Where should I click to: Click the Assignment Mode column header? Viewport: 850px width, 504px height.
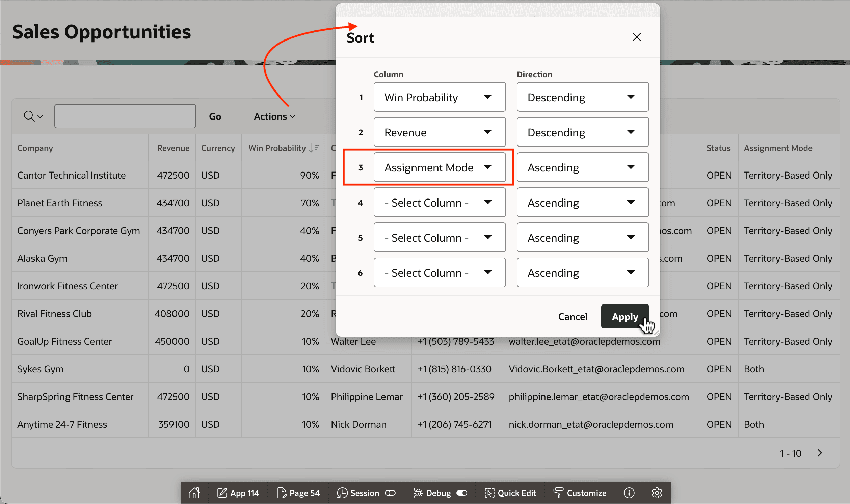click(x=778, y=148)
